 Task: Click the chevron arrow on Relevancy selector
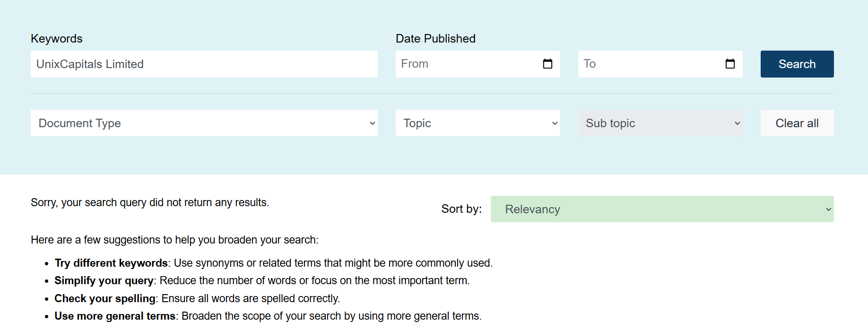tap(828, 209)
